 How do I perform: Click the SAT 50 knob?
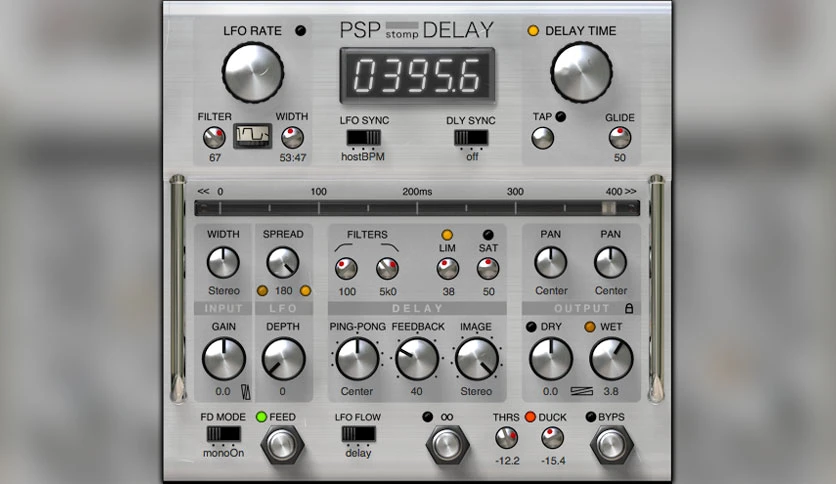pos(488,269)
